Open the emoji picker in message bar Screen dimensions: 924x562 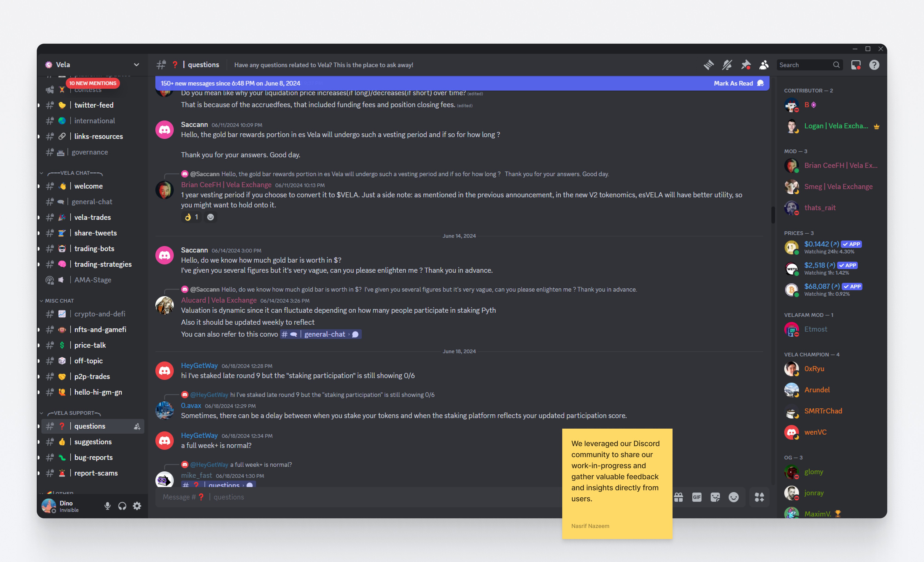[733, 497]
